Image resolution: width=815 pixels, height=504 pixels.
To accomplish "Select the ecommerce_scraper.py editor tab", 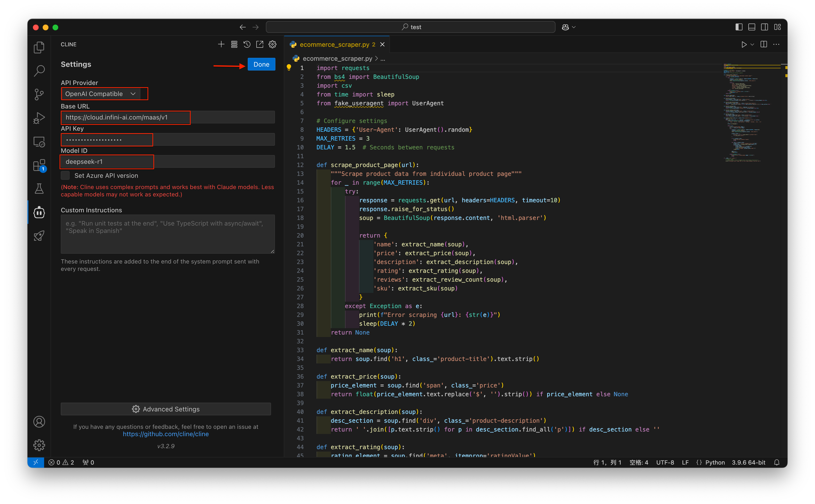I will 334,44.
